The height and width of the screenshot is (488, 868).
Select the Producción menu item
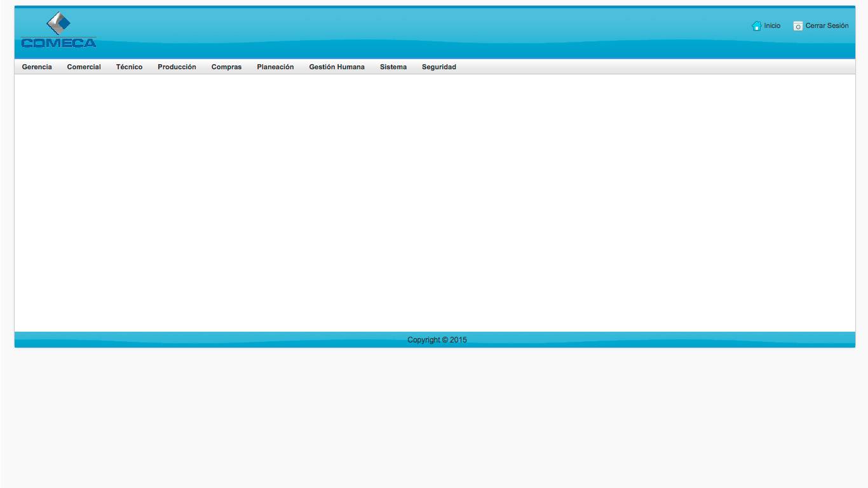(x=177, y=67)
